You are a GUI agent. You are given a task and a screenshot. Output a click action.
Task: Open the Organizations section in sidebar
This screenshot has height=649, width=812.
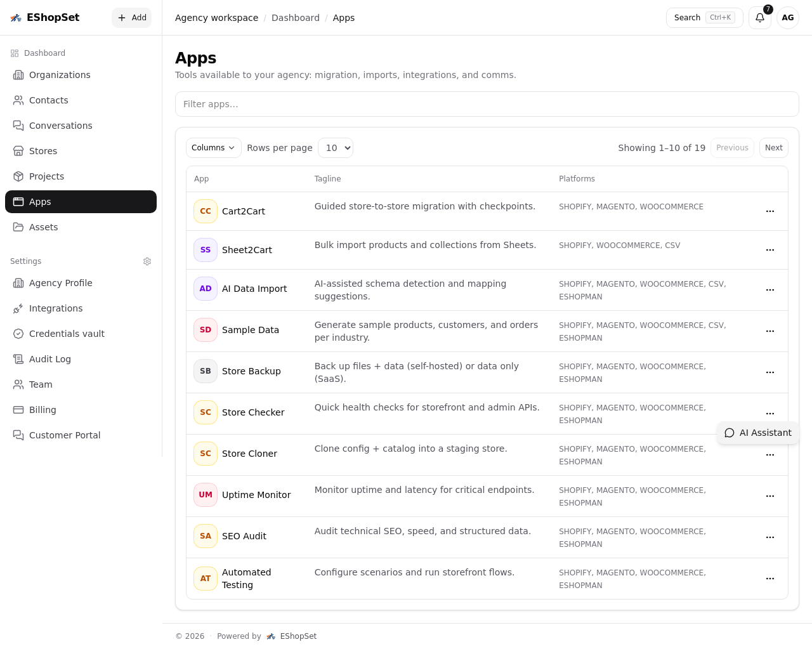[x=60, y=75]
